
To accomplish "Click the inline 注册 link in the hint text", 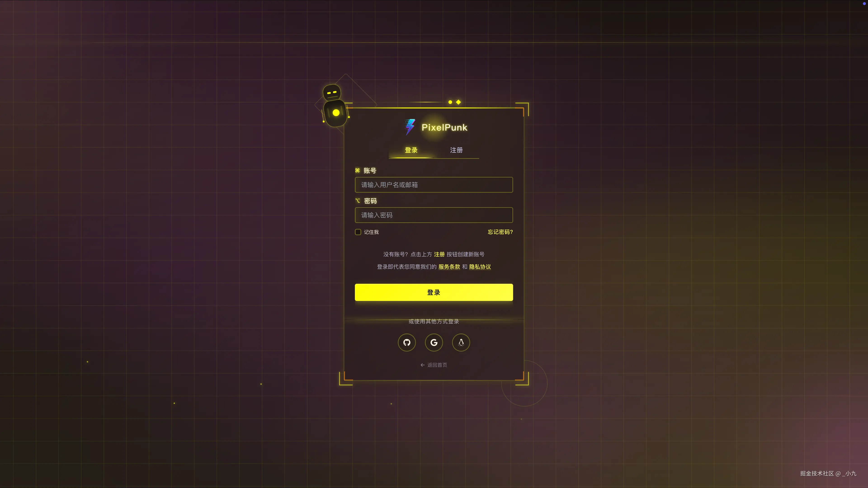I will 439,254.
